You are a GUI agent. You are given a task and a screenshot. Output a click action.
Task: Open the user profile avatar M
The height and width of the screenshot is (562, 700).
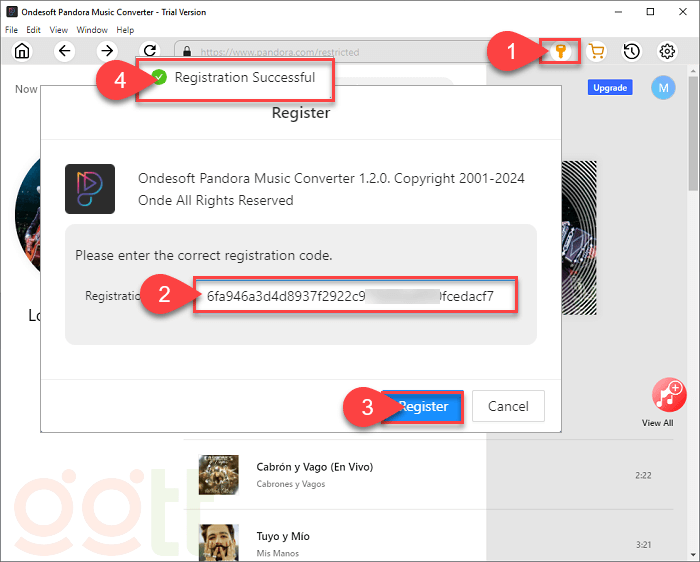pos(663,88)
